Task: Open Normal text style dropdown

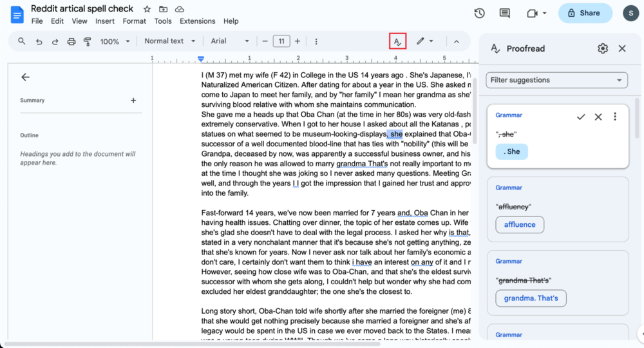Action: click(x=169, y=41)
